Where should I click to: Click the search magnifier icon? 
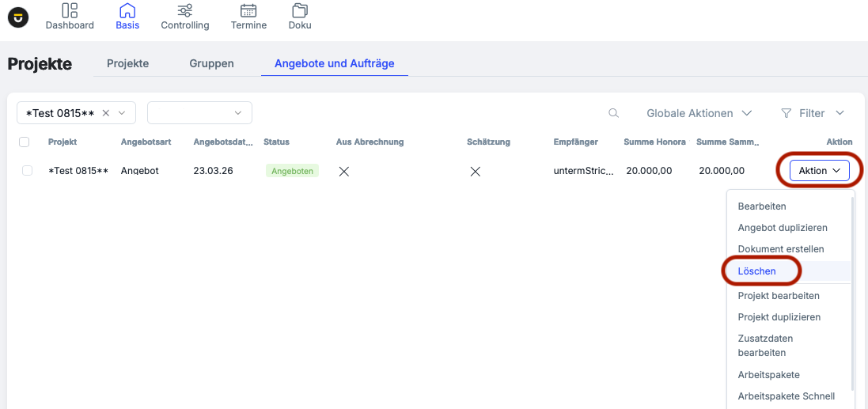pos(613,113)
